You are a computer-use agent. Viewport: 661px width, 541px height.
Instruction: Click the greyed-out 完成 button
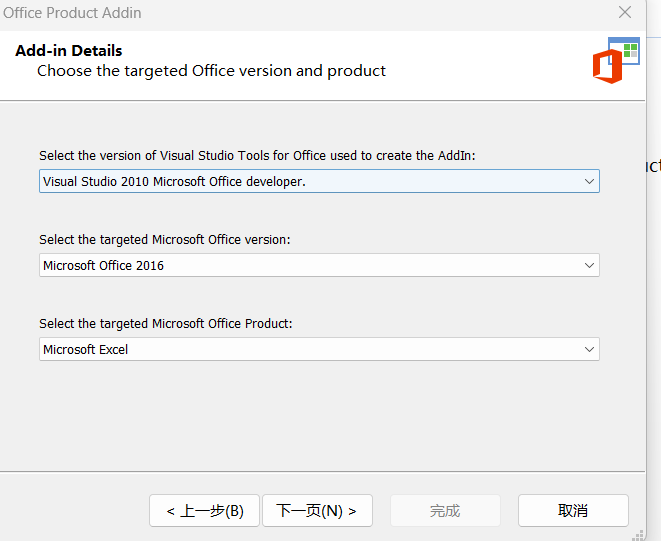pos(445,510)
